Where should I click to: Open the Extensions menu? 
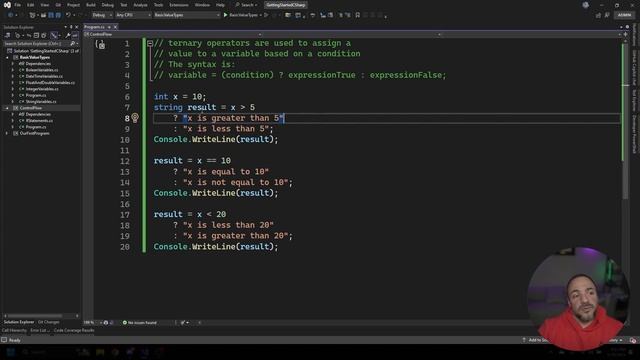tap(179, 5)
